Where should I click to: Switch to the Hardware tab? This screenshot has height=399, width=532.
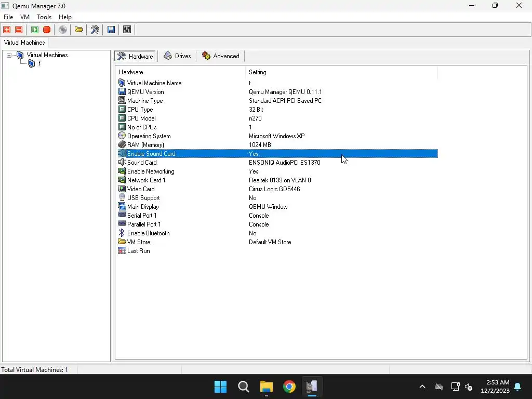[136, 56]
